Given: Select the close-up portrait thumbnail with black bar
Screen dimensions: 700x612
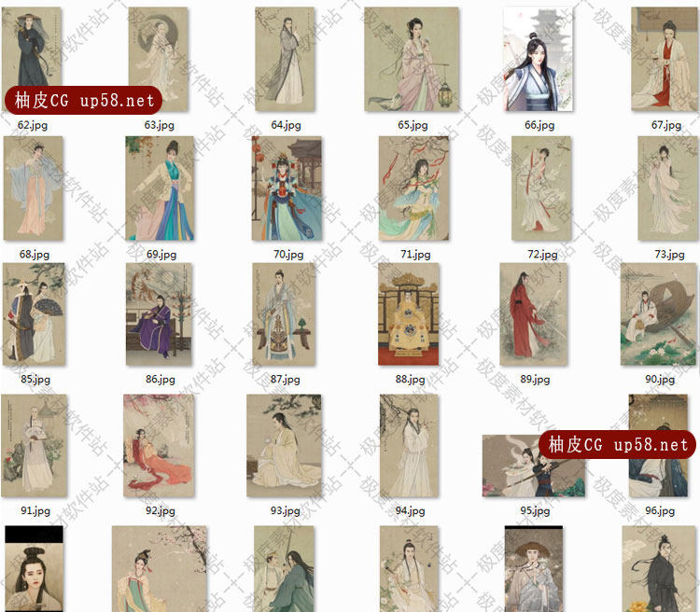Looking at the screenshot, I should click(x=34, y=569).
